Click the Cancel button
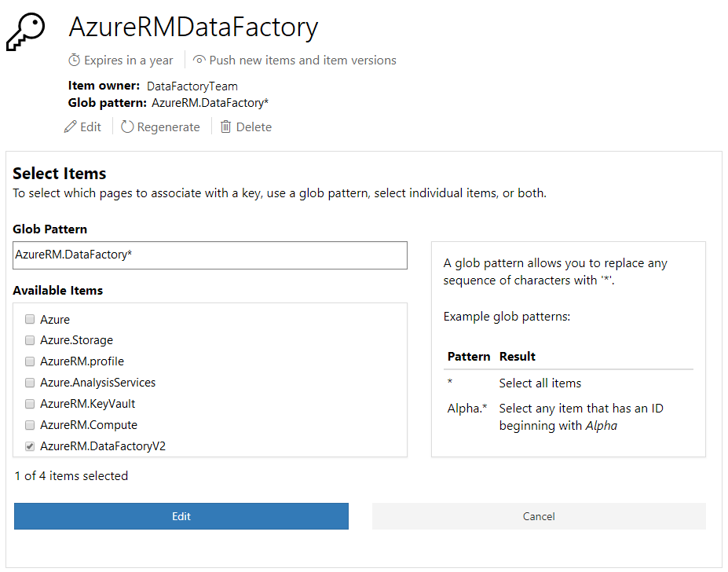728x572 pixels. (539, 516)
